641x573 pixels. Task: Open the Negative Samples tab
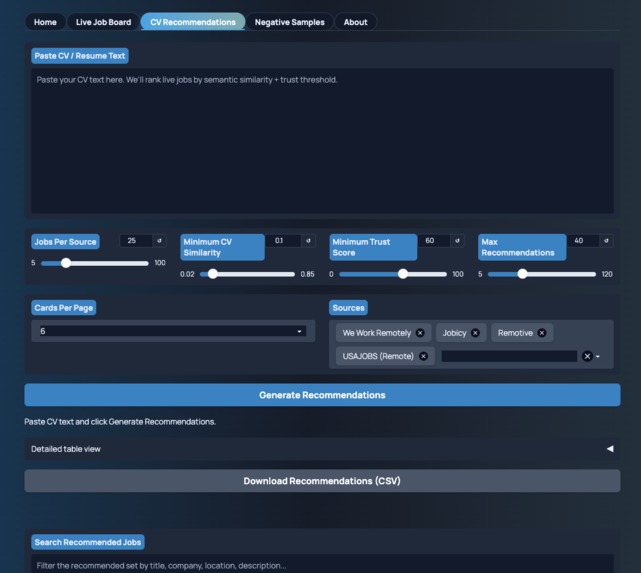pyautogui.click(x=289, y=22)
